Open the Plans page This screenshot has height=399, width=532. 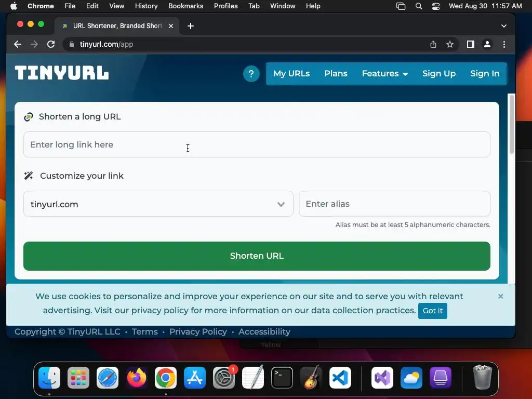(x=336, y=74)
